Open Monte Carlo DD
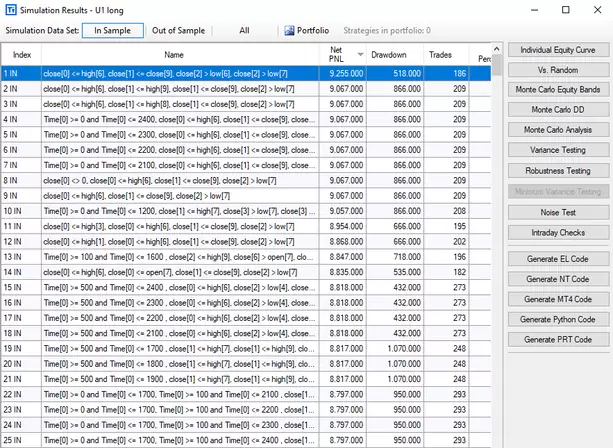The width and height of the screenshot is (613, 448). [x=558, y=110]
